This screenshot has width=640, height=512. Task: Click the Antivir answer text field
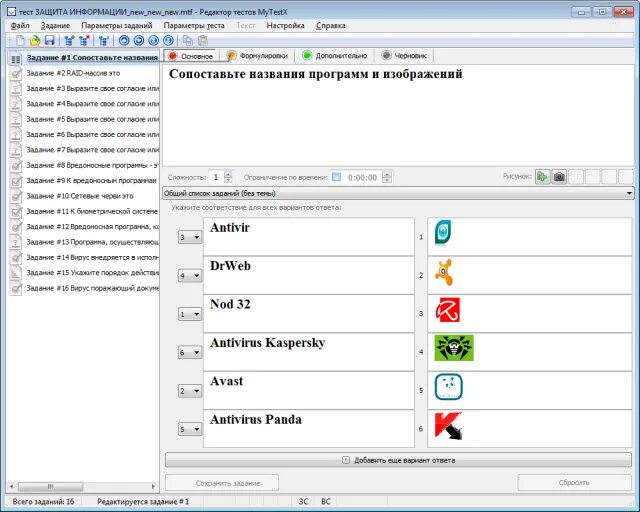coord(309,237)
